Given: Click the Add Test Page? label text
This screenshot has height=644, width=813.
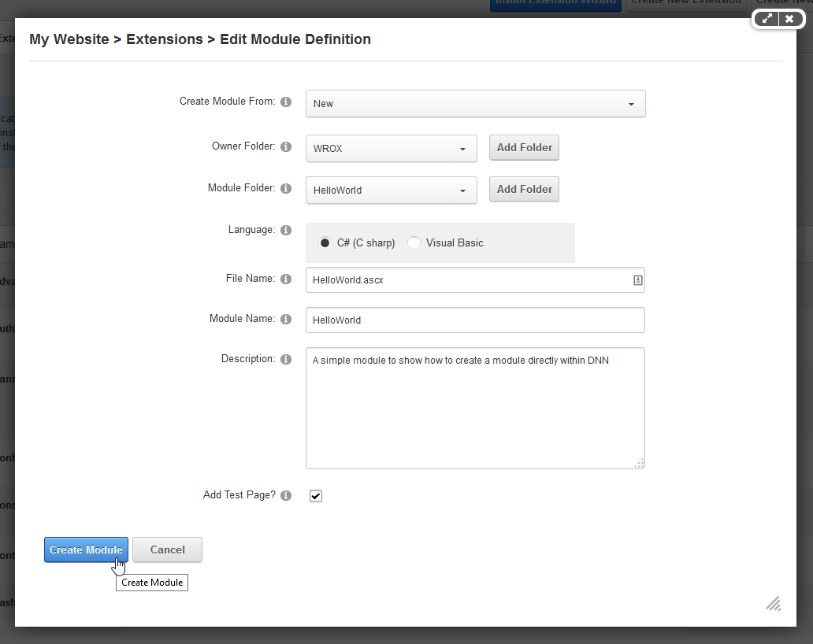Looking at the screenshot, I should (x=239, y=495).
